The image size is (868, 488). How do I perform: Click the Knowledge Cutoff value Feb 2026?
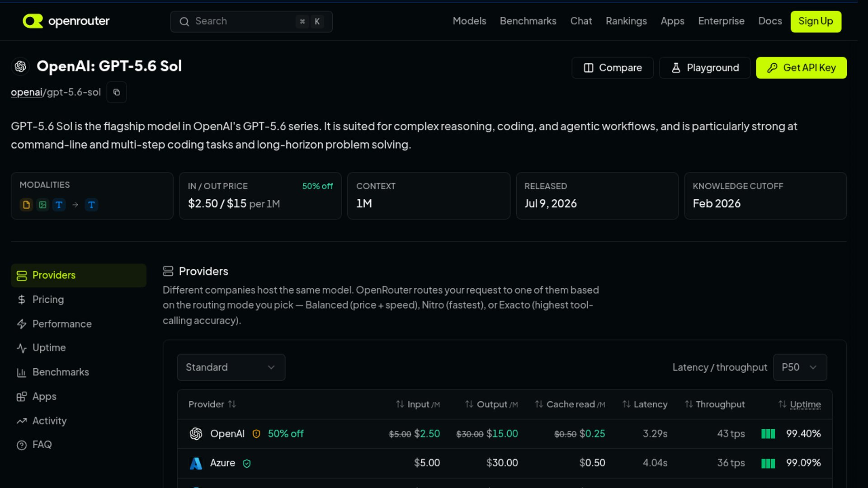pyautogui.click(x=717, y=204)
